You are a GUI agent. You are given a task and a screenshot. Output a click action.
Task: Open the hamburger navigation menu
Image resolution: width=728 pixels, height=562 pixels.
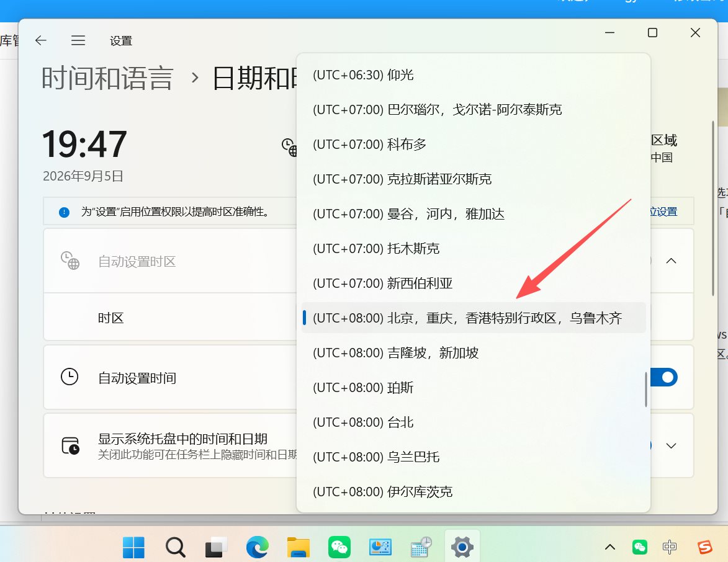point(78,40)
